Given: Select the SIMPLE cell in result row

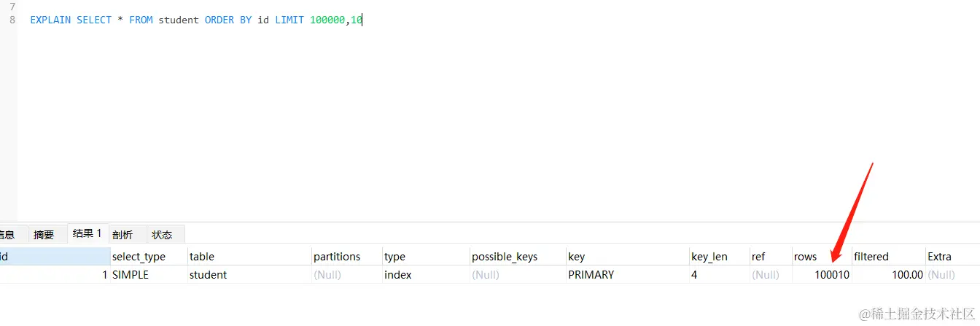Looking at the screenshot, I should [130, 275].
